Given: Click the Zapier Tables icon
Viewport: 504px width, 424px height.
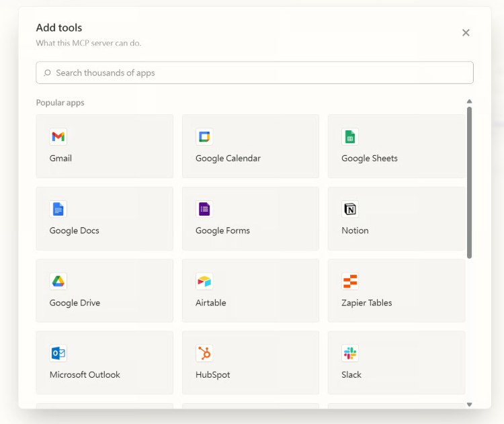Looking at the screenshot, I should 350,282.
